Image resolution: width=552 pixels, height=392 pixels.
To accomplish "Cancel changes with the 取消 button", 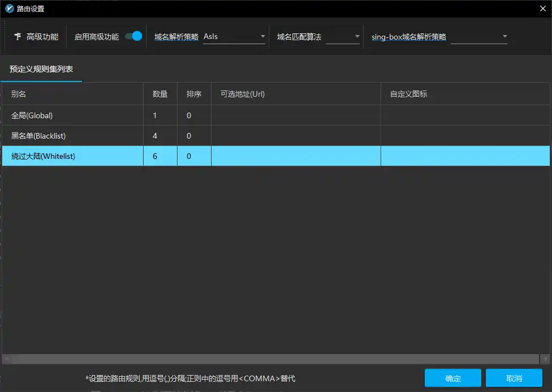I will point(514,378).
